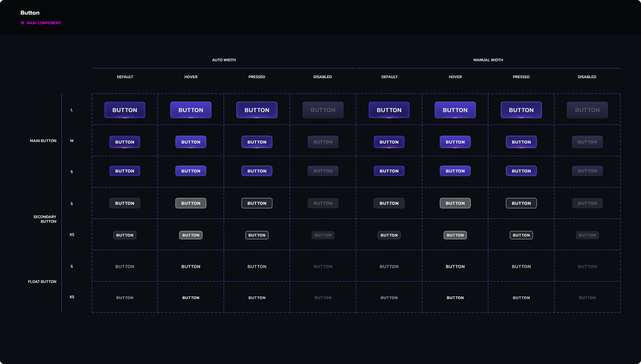This screenshot has width=641, height=364.
Task: Click the small disabled main button under Auto Width
Action: 323,171
